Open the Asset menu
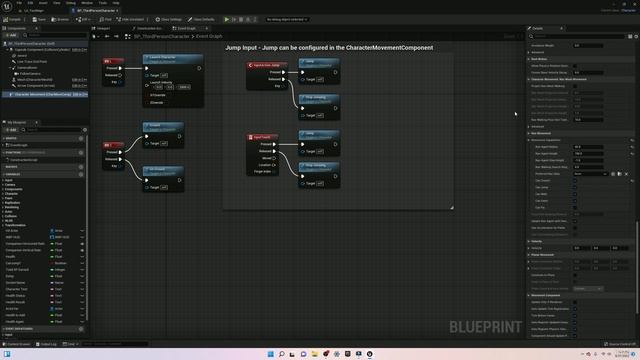 click(43, 3)
